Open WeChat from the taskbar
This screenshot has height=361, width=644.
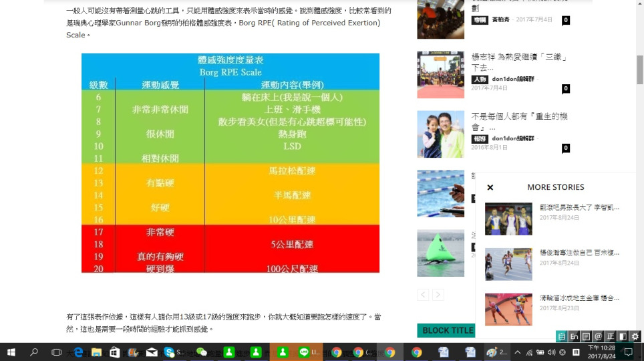pyautogui.click(x=201, y=352)
